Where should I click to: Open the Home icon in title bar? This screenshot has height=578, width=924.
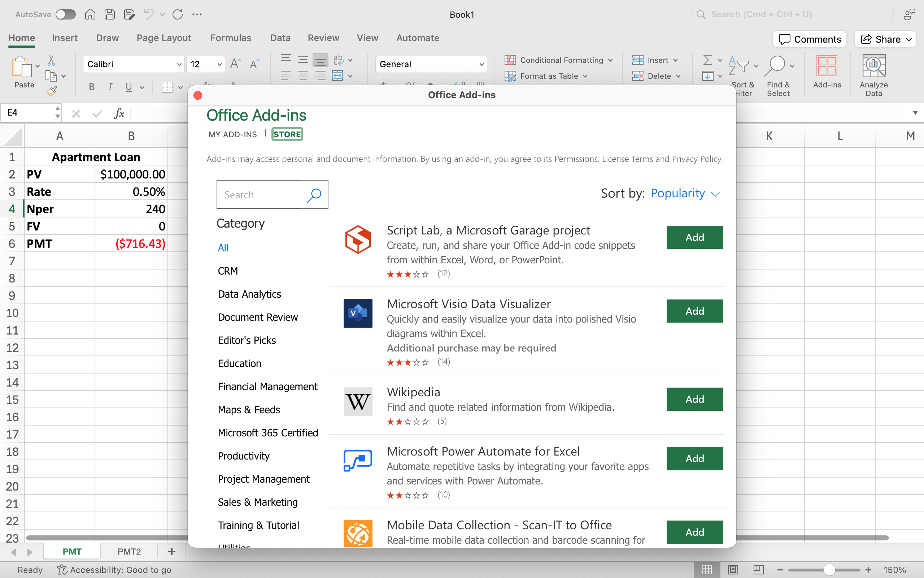tap(90, 14)
